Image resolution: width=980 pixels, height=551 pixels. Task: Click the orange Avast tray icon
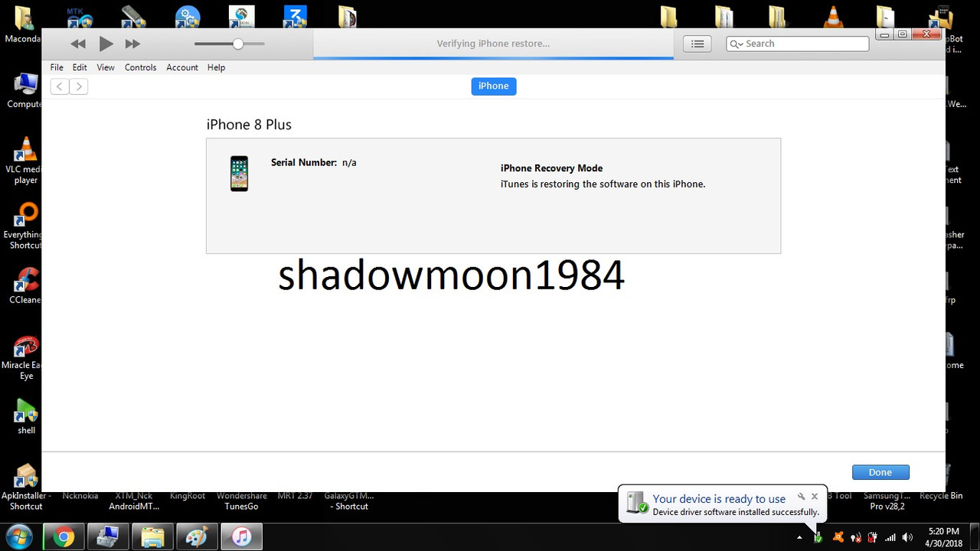(x=838, y=537)
